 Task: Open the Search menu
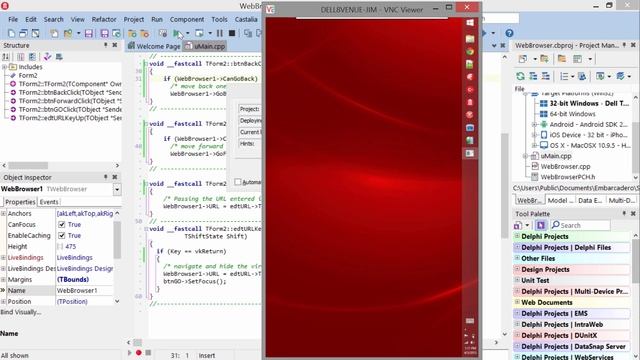tap(53, 19)
